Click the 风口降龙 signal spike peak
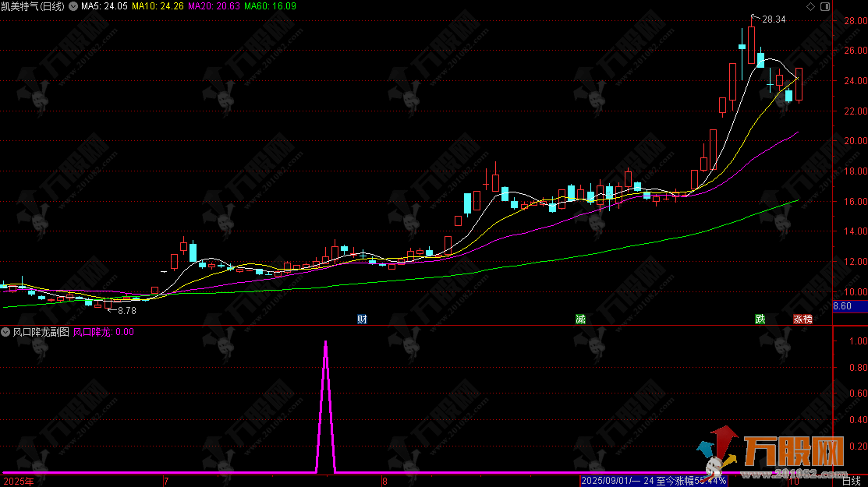 325,341
